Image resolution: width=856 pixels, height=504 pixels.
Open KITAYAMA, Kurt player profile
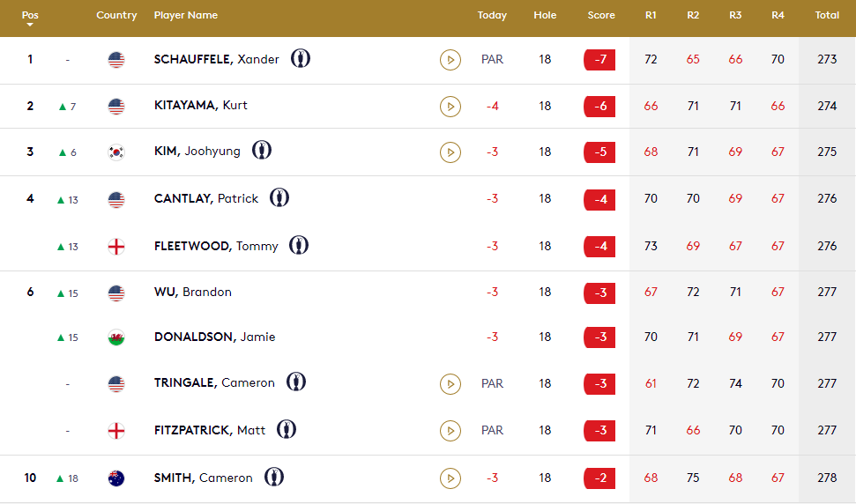click(x=200, y=106)
